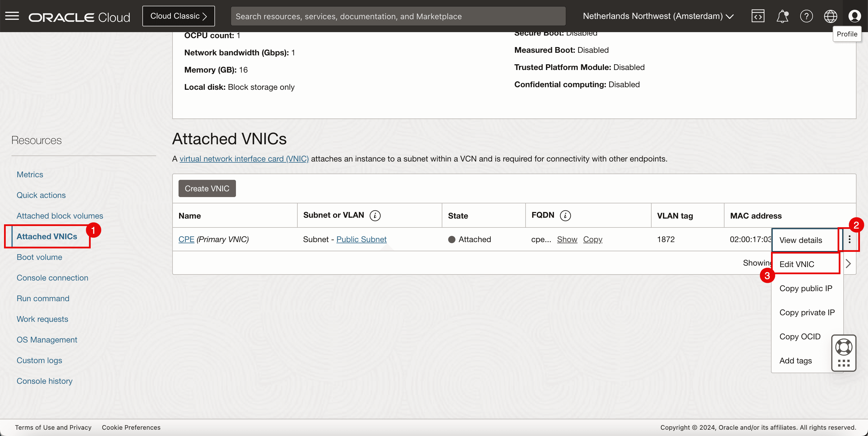This screenshot has height=436, width=868.
Task: Open the announcements bell icon
Action: (x=782, y=16)
